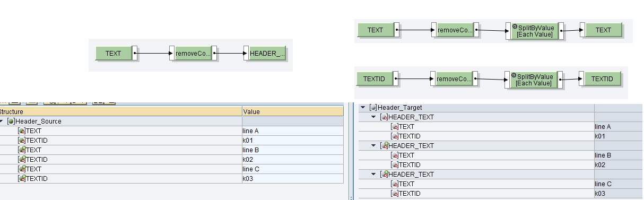Select source TEXT label with line A
644x200 pixels.
tap(33, 131)
